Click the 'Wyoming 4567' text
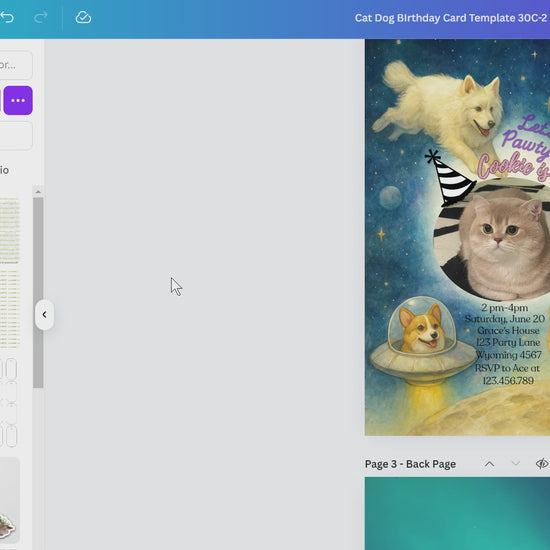Screen dimensions: 550x550 509,355
